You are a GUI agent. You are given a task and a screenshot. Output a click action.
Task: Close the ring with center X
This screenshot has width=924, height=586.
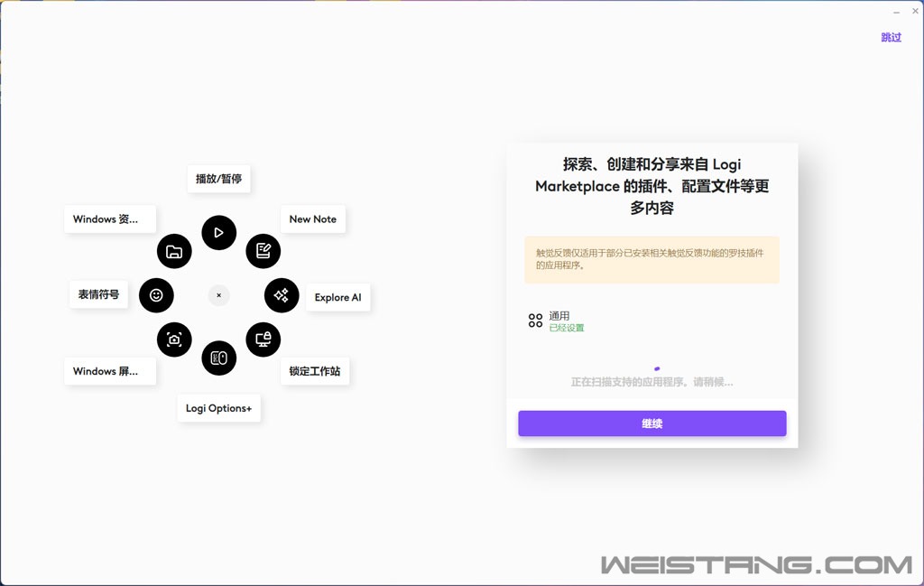tap(218, 295)
